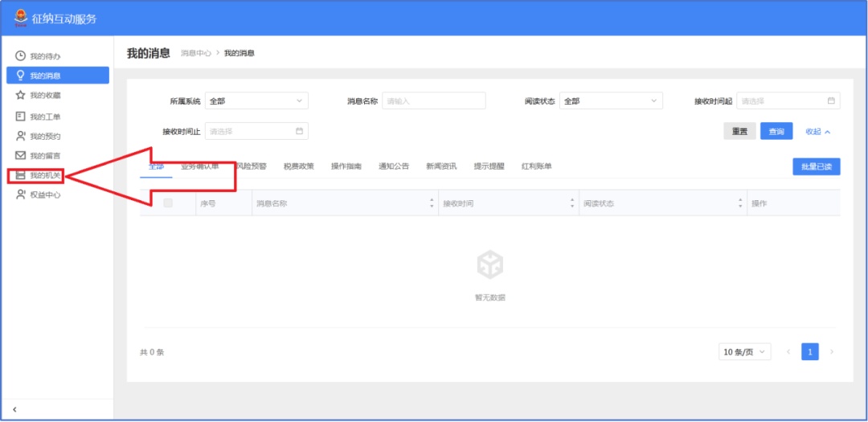The image size is (868, 422).
Task: Click the 查询 button
Action: tap(776, 132)
